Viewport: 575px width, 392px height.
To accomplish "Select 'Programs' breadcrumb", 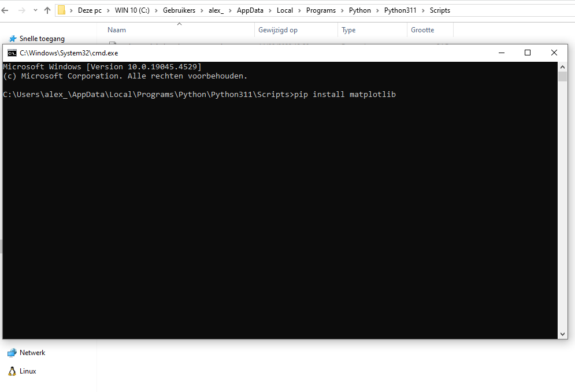I will pyautogui.click(x=321, y=10).
